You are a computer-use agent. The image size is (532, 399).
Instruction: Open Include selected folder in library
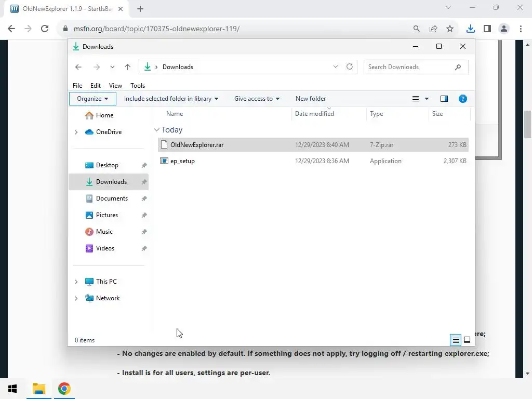point(171,99)
